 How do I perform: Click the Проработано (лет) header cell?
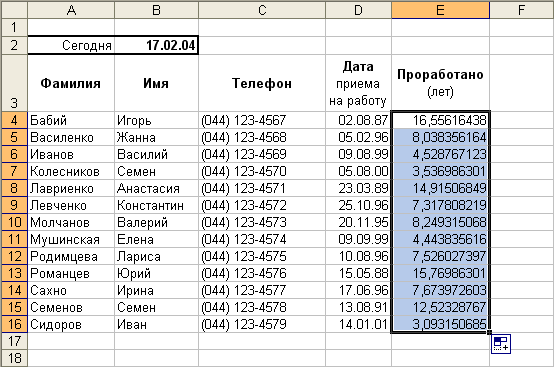440,83
